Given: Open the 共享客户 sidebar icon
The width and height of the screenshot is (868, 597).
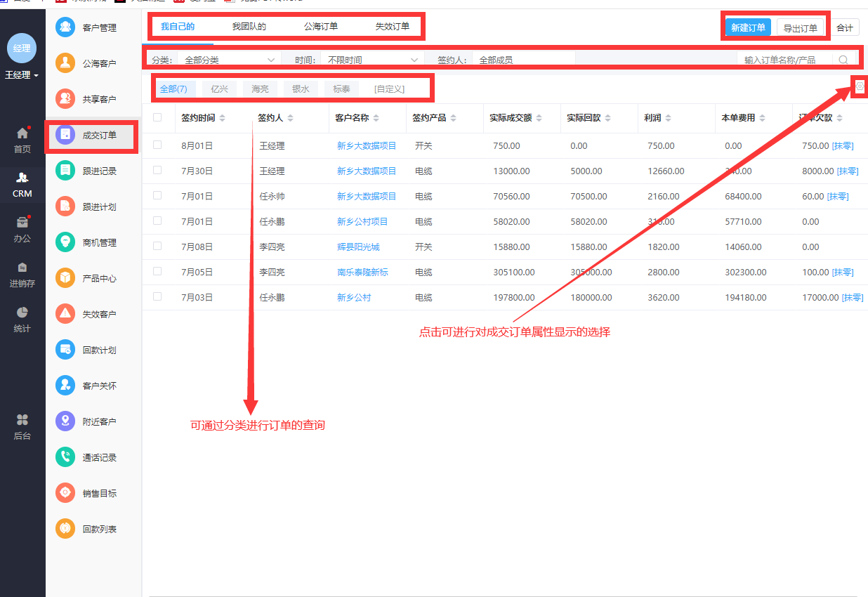Looking at the screenshot, I should coord(65,99).
